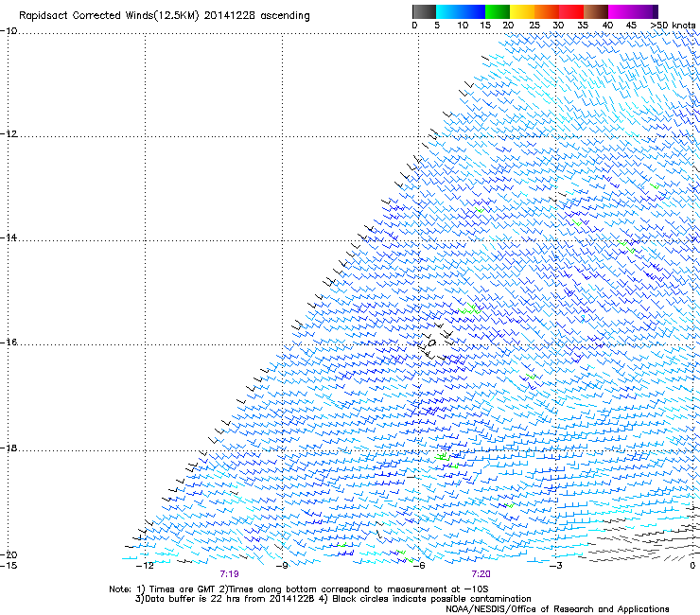This screenshot has width=700, height=615.
Task: Click the longitude axis label '-15'
Action: (x=9, y=566)
